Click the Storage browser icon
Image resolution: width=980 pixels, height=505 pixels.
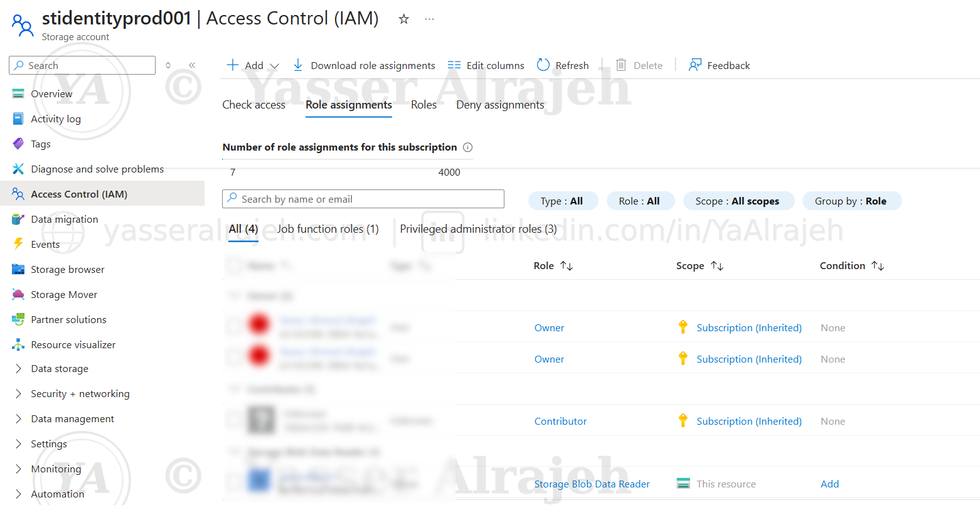click(18, 270)
